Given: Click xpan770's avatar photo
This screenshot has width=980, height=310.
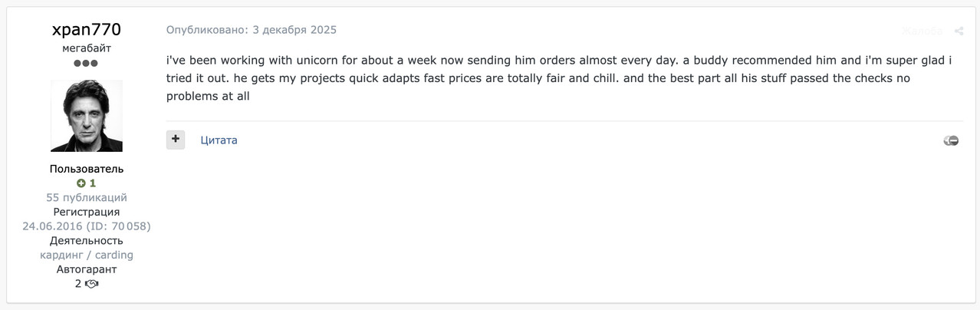Looking at the screenshot, I should pyautogui.click(x=86, y=116).
